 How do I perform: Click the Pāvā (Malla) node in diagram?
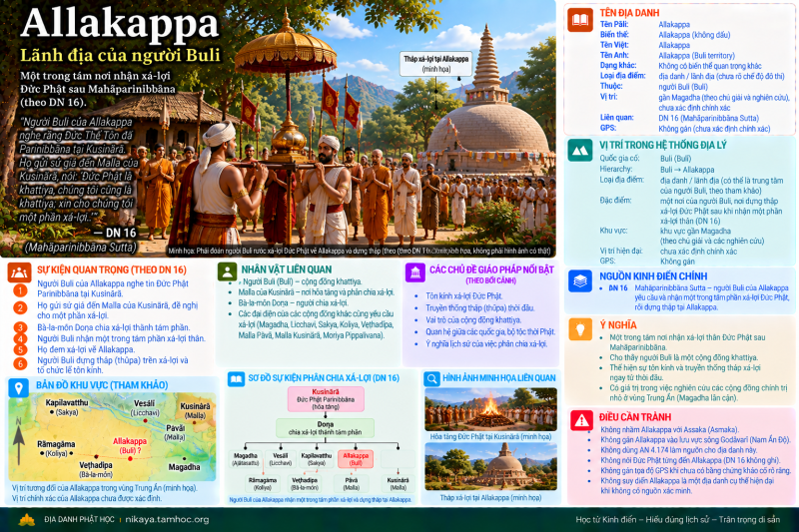pos(352,484)
